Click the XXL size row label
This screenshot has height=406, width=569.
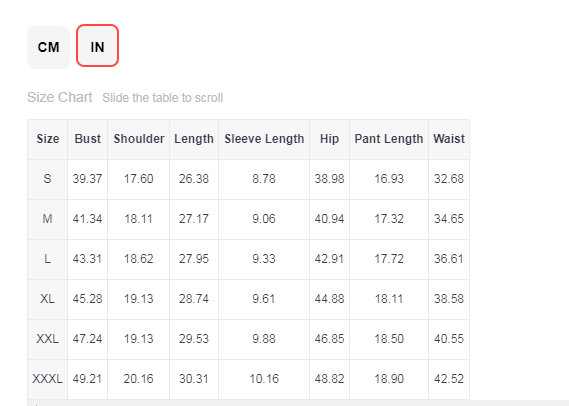pos(48,339)
